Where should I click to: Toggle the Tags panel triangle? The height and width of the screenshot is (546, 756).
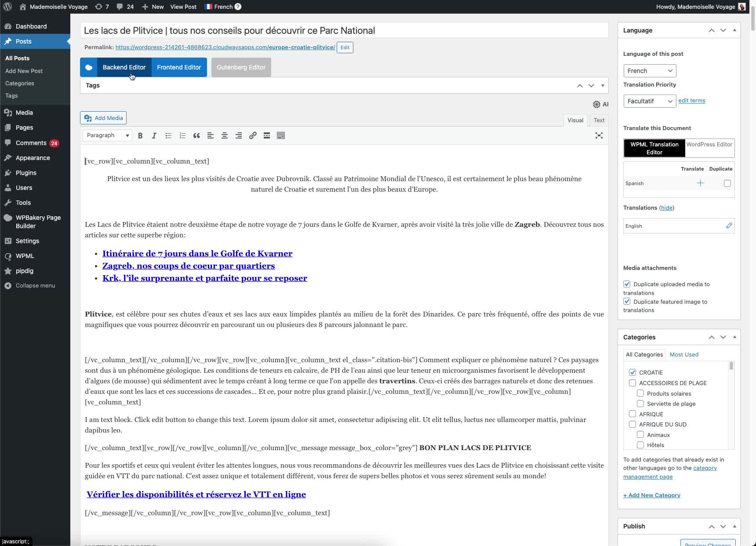click(x=603, y=85)
